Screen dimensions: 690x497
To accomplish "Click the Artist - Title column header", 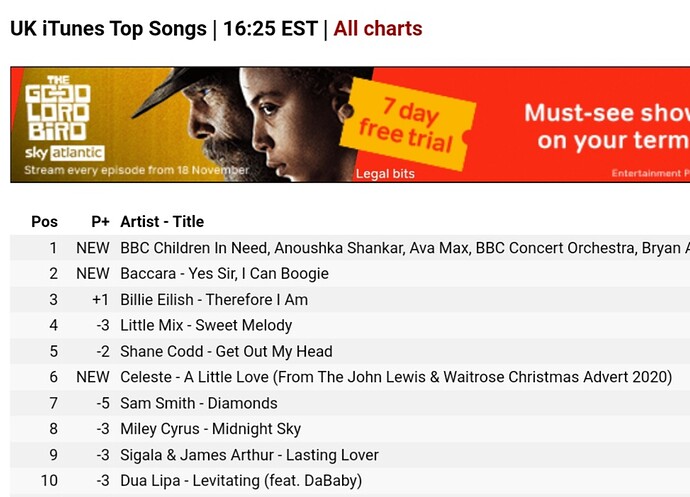I will point(162,221).
